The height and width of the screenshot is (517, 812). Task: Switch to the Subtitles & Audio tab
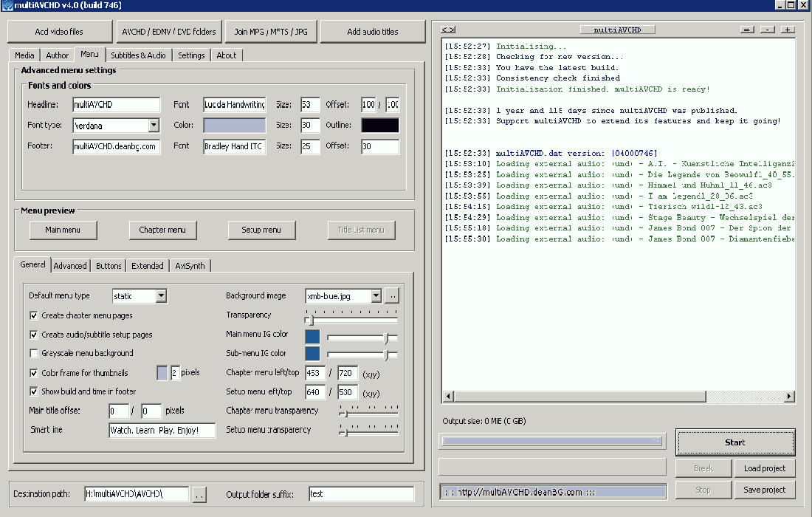coord(138,55)
